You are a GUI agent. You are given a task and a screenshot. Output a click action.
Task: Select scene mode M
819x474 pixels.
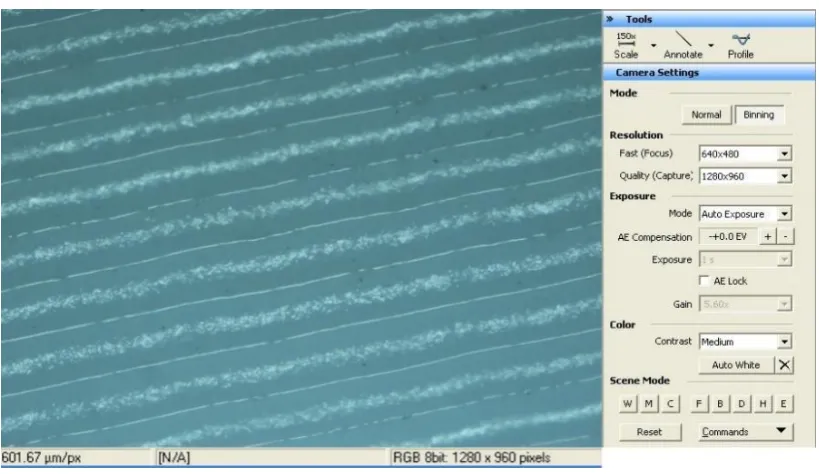tap(649, 403)
